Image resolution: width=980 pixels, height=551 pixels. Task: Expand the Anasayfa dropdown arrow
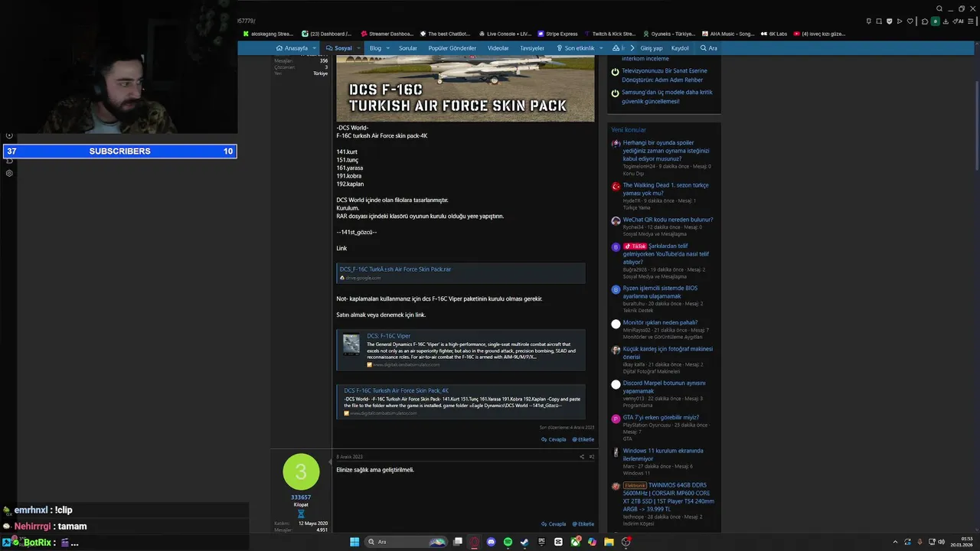click(315, 47)
